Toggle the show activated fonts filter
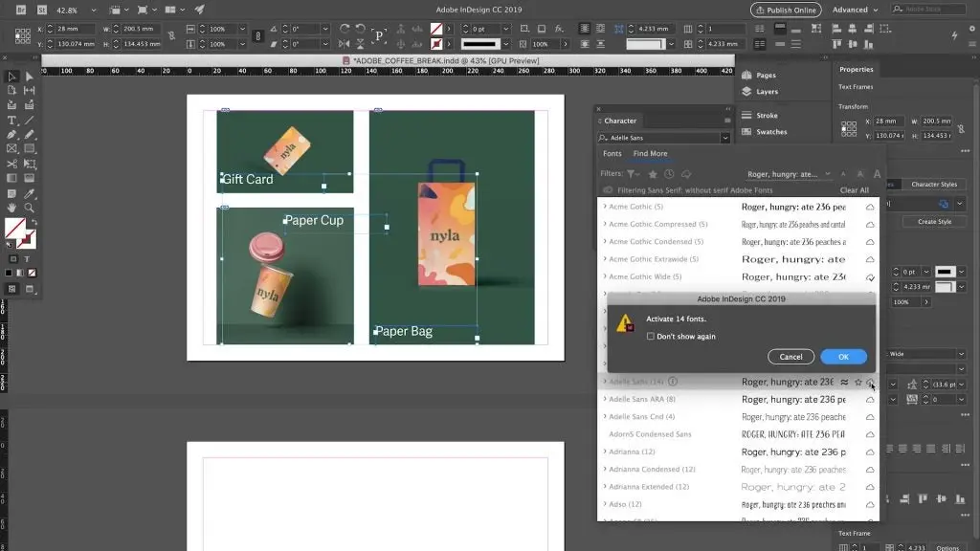 point(686,173)
